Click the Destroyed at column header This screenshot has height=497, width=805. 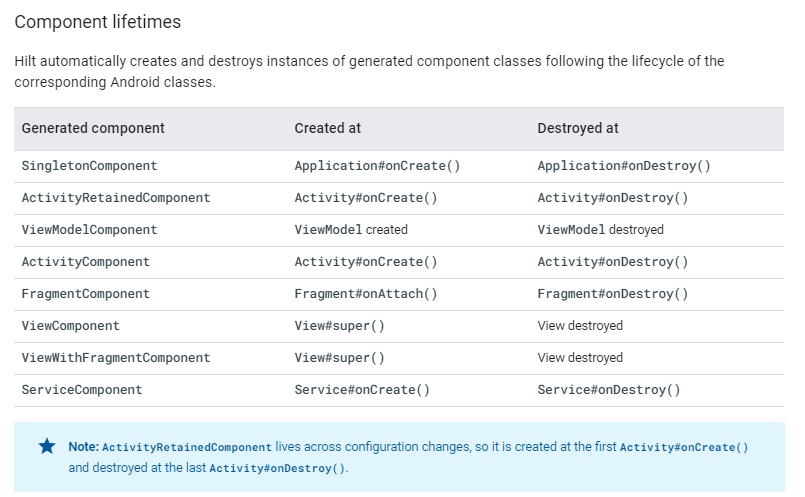click(578, 128)
